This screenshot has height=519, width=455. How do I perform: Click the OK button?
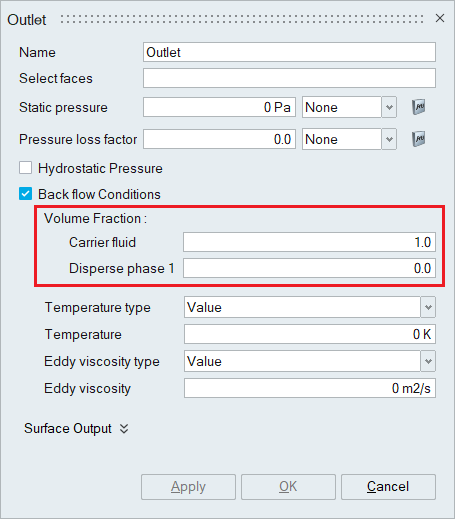point(288,487)
